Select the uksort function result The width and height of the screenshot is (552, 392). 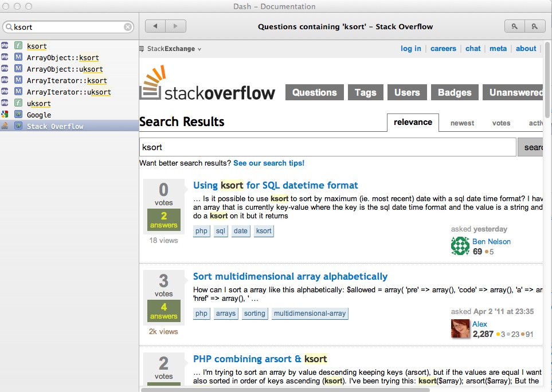69,104
